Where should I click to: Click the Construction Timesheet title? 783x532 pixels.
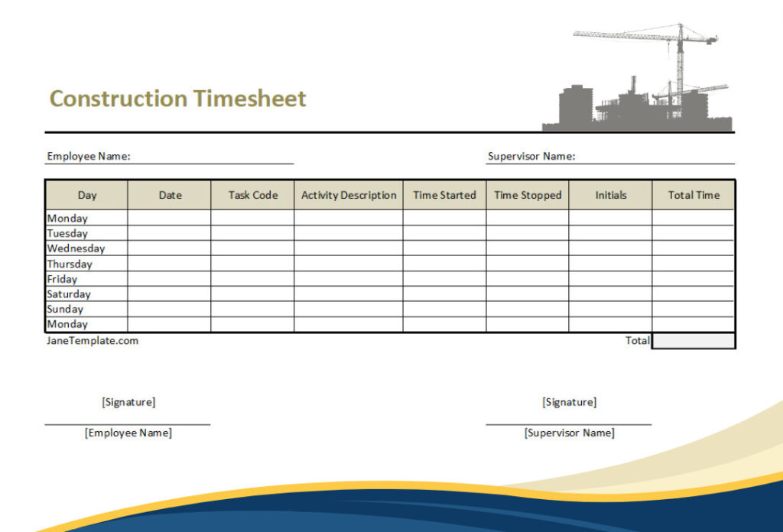tap(177, 98)
